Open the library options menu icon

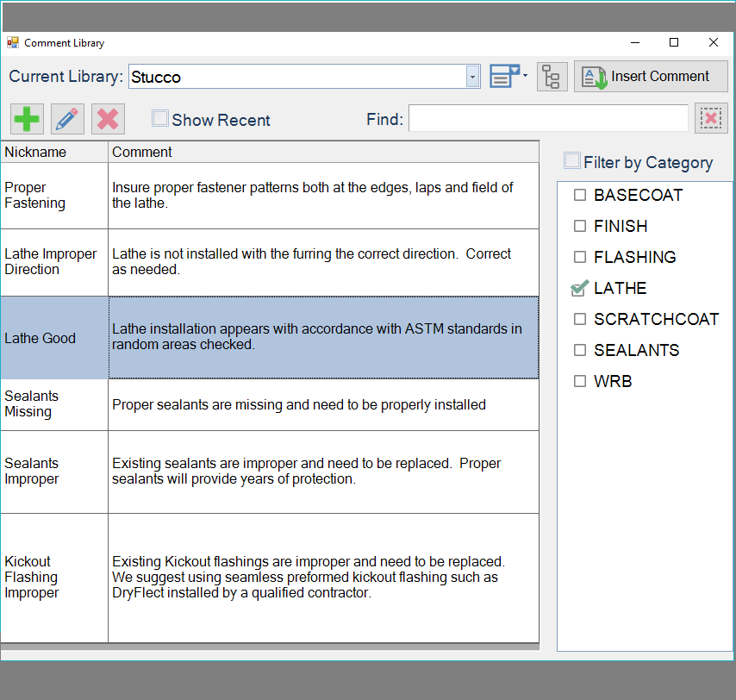(504, 76)
